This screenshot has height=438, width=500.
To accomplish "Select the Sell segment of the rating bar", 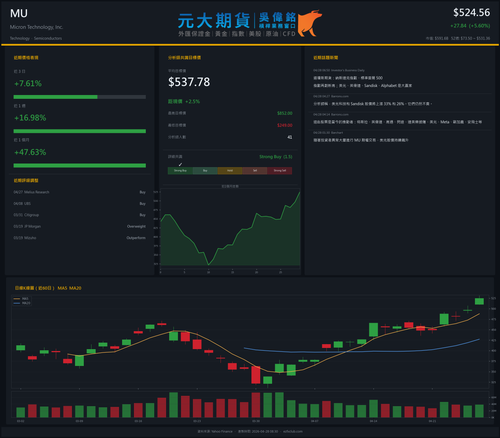I will click(x=255, y=171).
